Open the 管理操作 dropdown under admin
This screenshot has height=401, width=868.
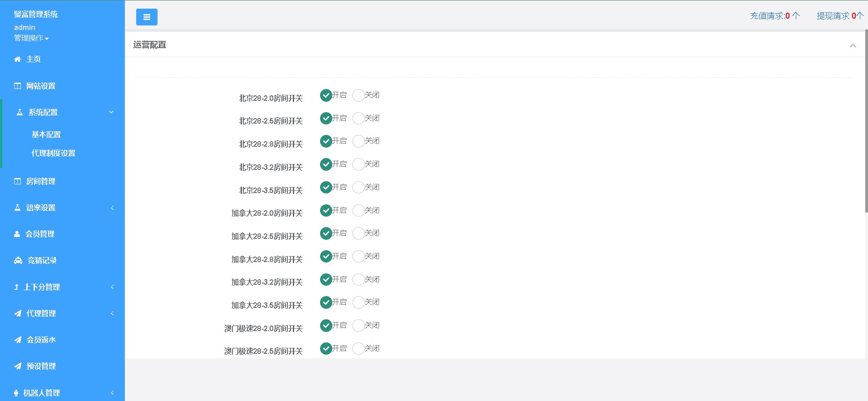[31, 38]
